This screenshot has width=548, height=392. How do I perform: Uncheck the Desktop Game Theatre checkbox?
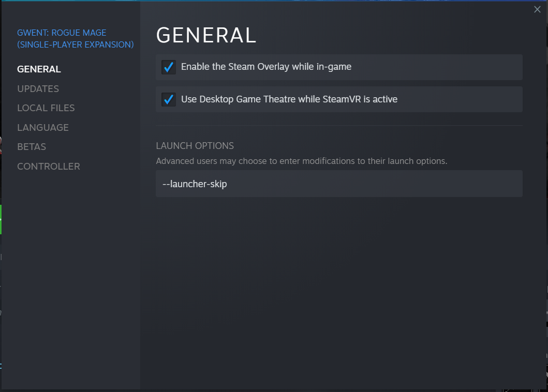click(168, 99)
